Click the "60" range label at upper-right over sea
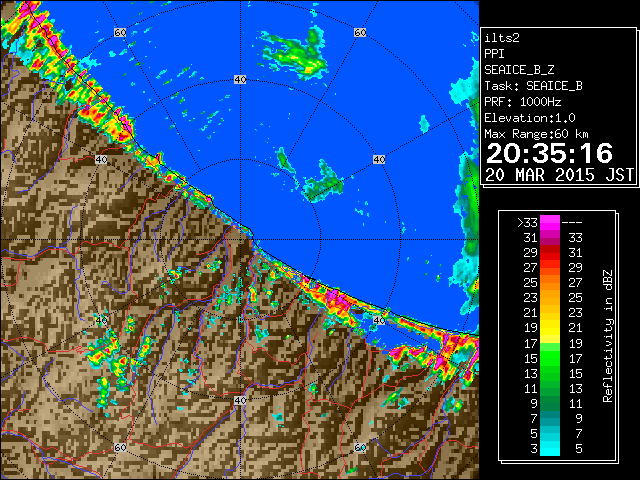Image resolution: width=640 pixels, height=480 pixels. click(360, 32)
